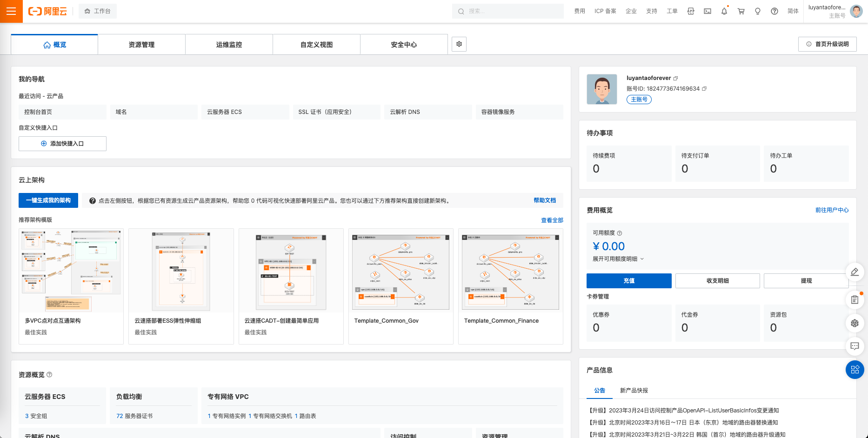Click the help icon beside 资源概览
This screenshot has height=438, width=868.
coord(49,374)
